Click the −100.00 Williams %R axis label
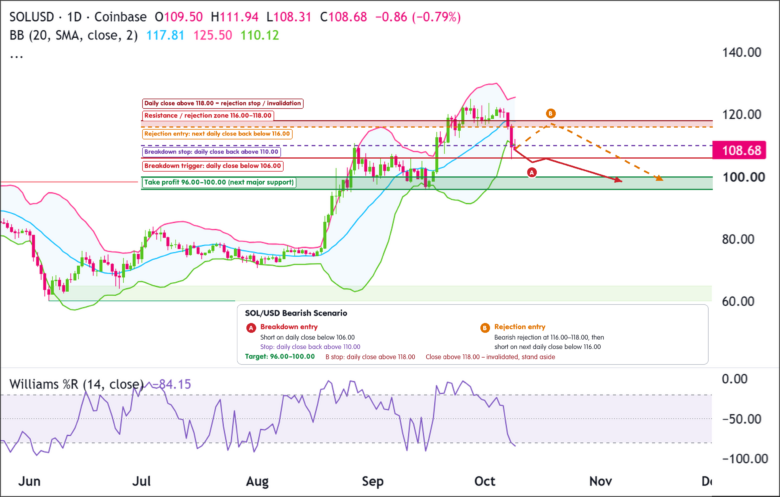The width and height of the screenshot is (780, 497). pyautogui.click(x=743, y=459)
